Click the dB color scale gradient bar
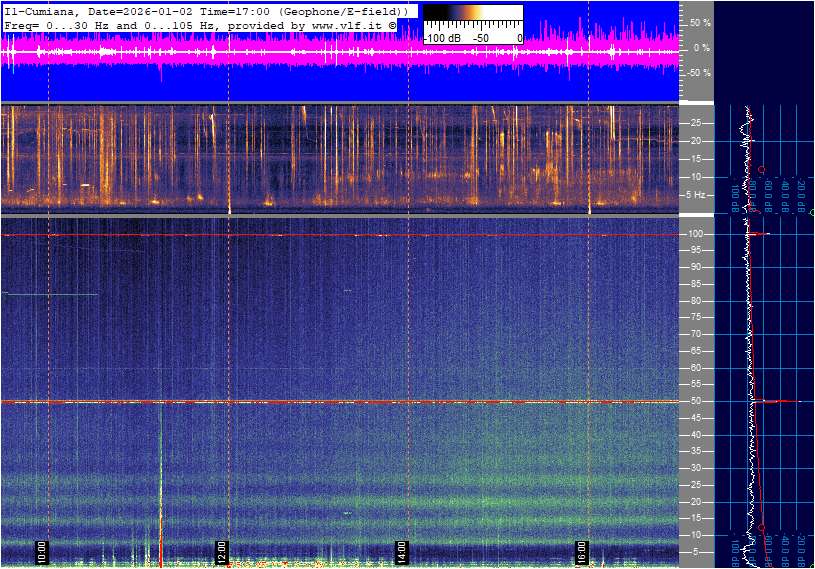The height and width of the screenshot is (569, 815). (472, 20)
